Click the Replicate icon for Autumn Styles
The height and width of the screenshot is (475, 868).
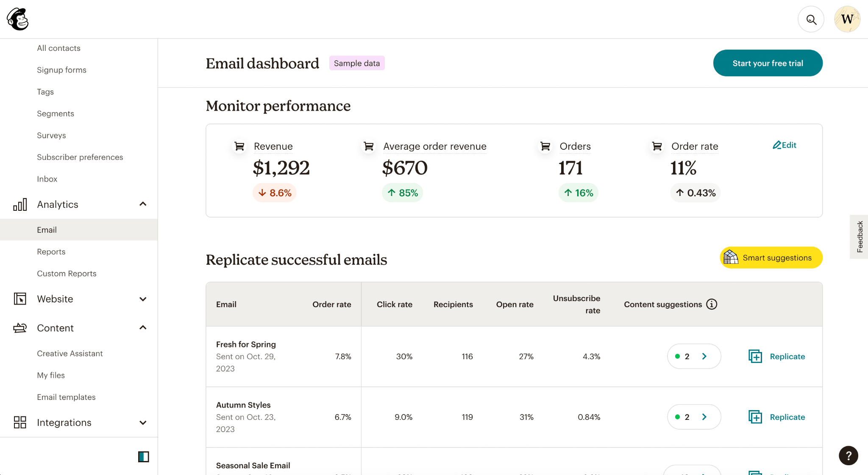tap(755, 417)
